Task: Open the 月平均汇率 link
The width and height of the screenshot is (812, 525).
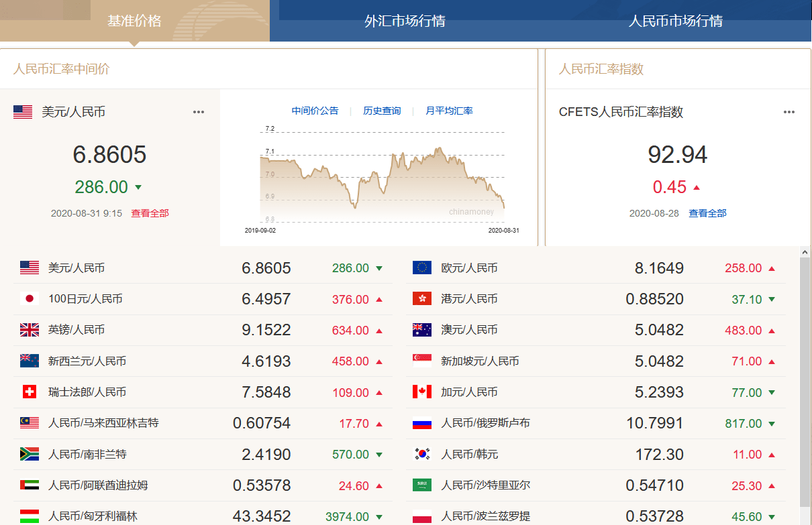Action: coord(449,111)
